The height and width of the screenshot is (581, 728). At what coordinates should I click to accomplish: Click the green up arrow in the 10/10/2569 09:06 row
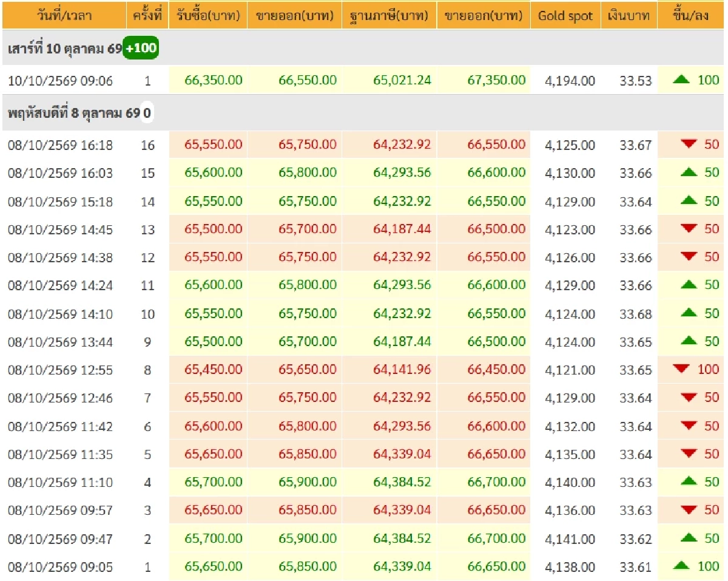tap(682, 80)
